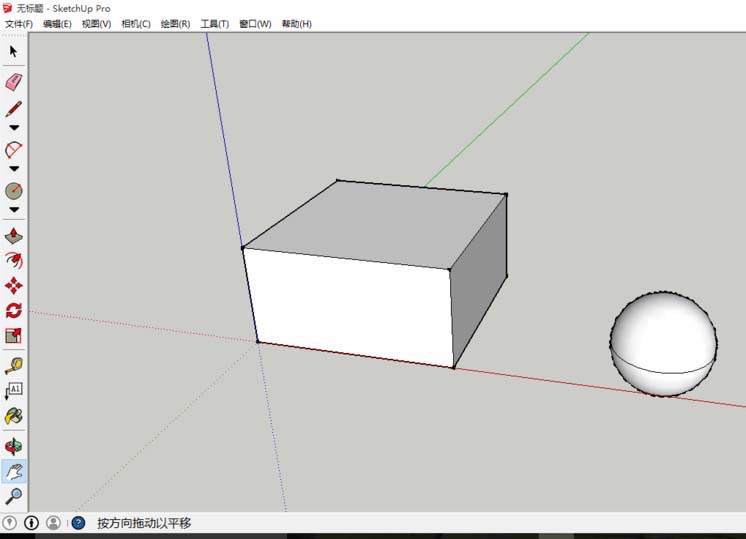Select the arrow Select tool

pos(14,51)
